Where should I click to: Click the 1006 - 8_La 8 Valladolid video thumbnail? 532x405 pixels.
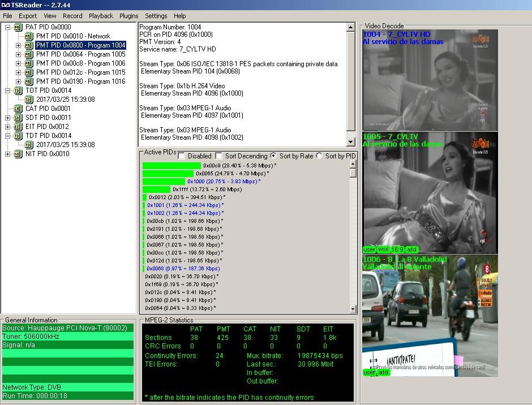point(430,316)
